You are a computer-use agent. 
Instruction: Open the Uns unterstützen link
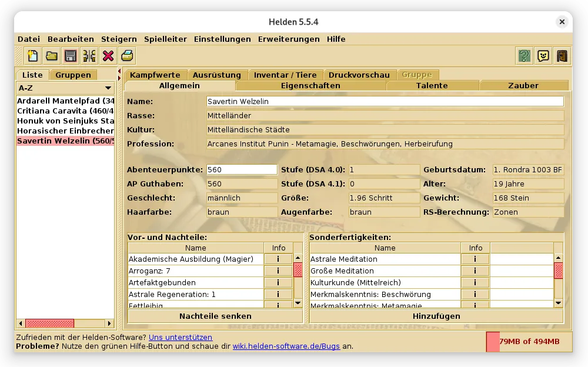(x=181, y=338)
